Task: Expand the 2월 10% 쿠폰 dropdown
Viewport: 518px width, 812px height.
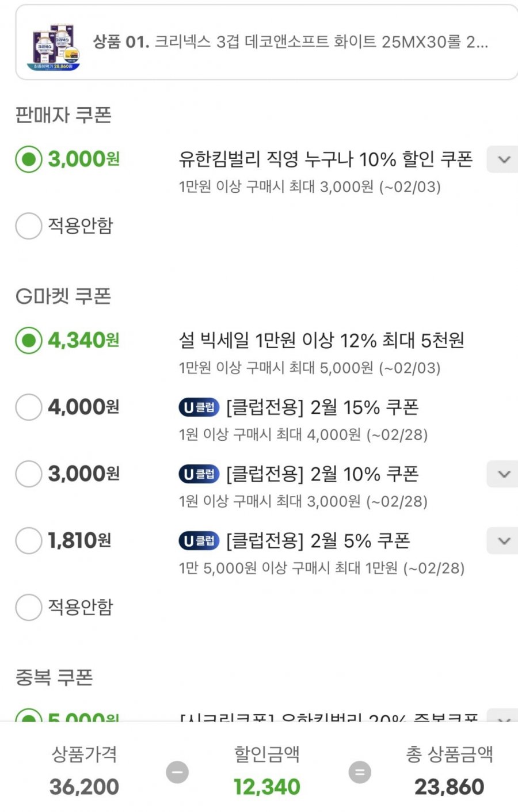Action: pyautogui.click(x=504, y=474)
